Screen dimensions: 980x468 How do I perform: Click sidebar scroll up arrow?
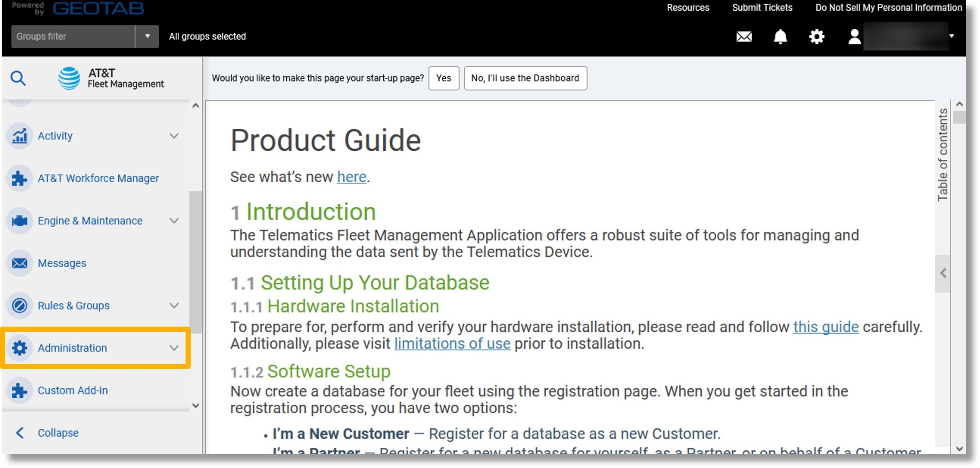click(196, 106)
